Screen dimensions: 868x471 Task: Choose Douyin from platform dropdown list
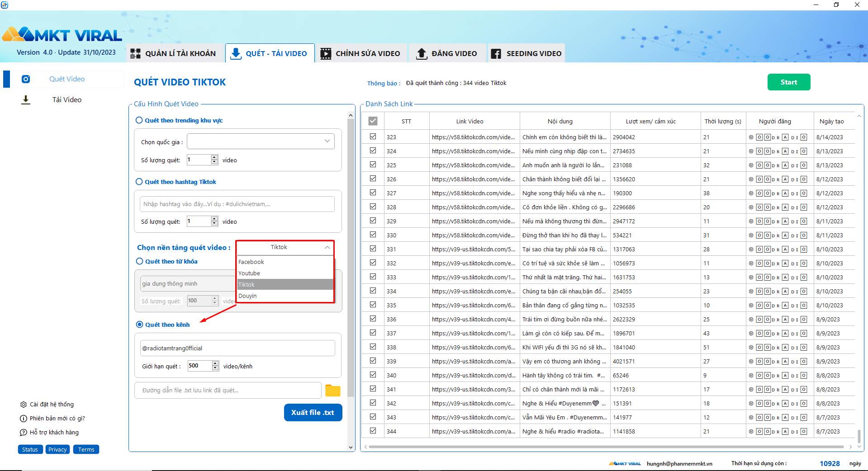click(285, 296)
